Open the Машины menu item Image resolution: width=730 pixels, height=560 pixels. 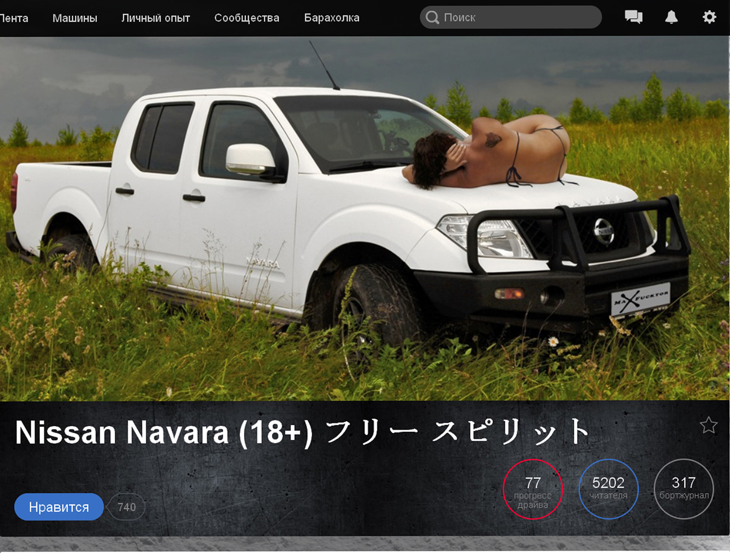pos(75,18)
